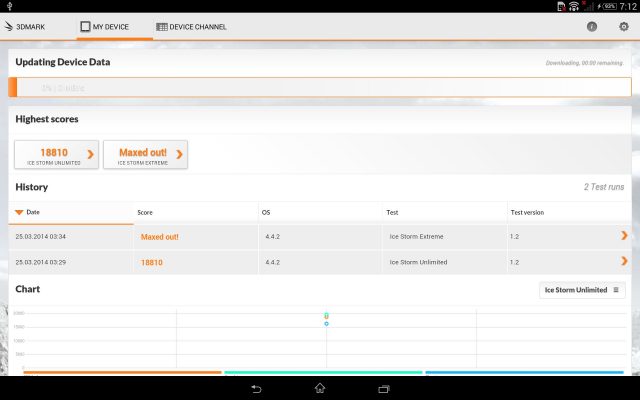This screenshot has width=640, height=400.
Task: Click the Ice Storm Extreme test name cell
Action: coord(416,236)
